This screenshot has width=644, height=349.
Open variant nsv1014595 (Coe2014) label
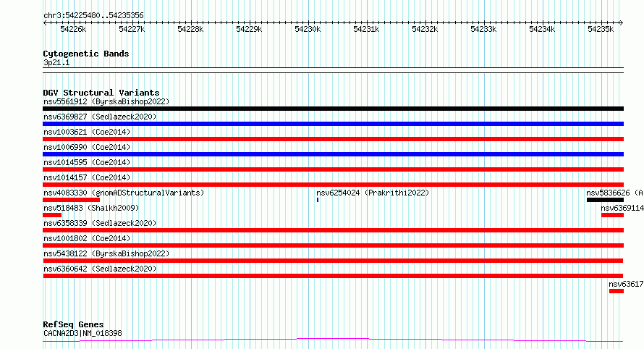87,162
